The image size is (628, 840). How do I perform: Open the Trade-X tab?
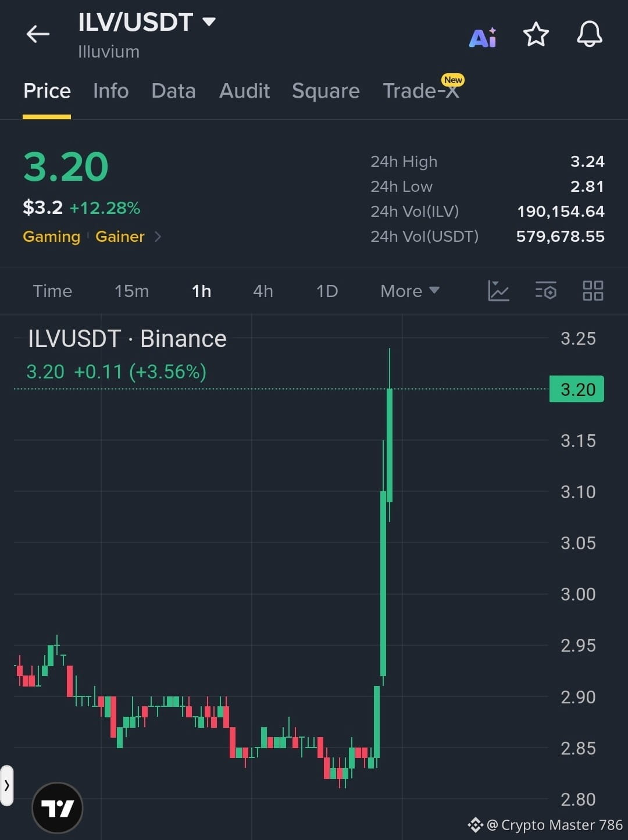pyautogui.click(x=421, y=91)
